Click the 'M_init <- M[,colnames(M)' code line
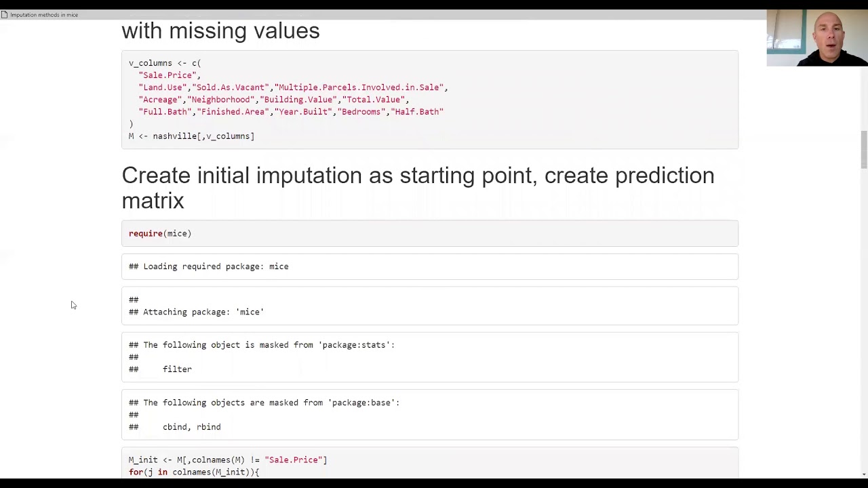The height and width of the screenshot is (488, 868). (x=228, y=460)
